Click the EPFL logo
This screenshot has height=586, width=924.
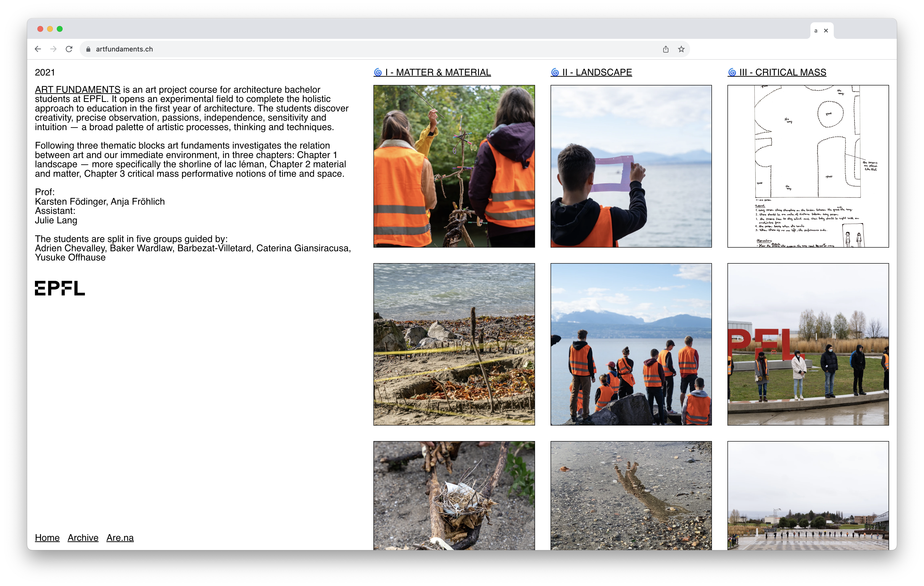click(x=60, y=288)
